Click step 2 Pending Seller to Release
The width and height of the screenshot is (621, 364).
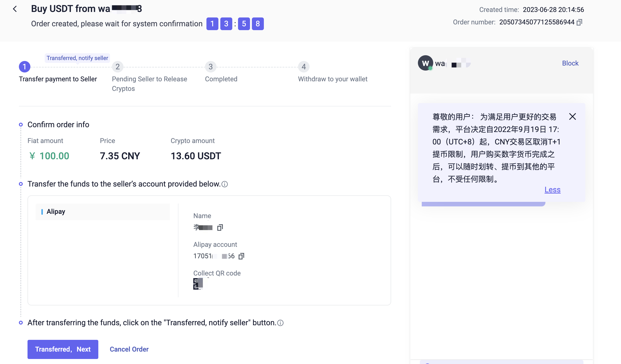(x=117, y=67)
